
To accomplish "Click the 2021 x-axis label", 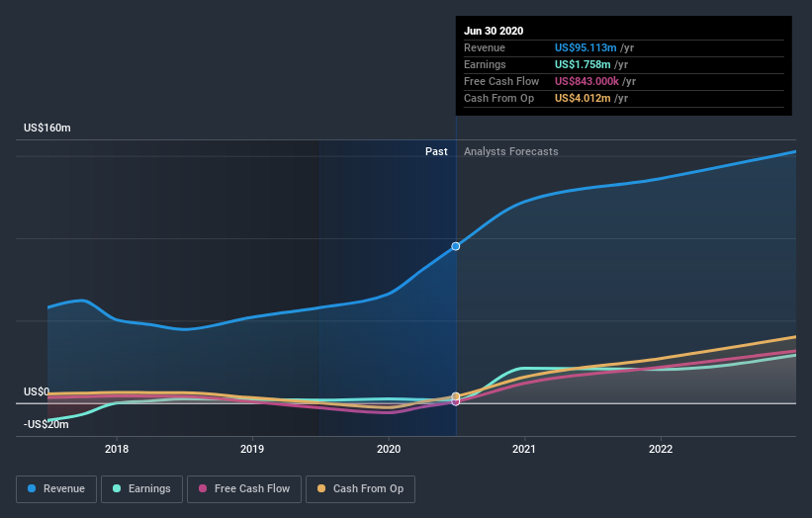I will click(524, 449).
